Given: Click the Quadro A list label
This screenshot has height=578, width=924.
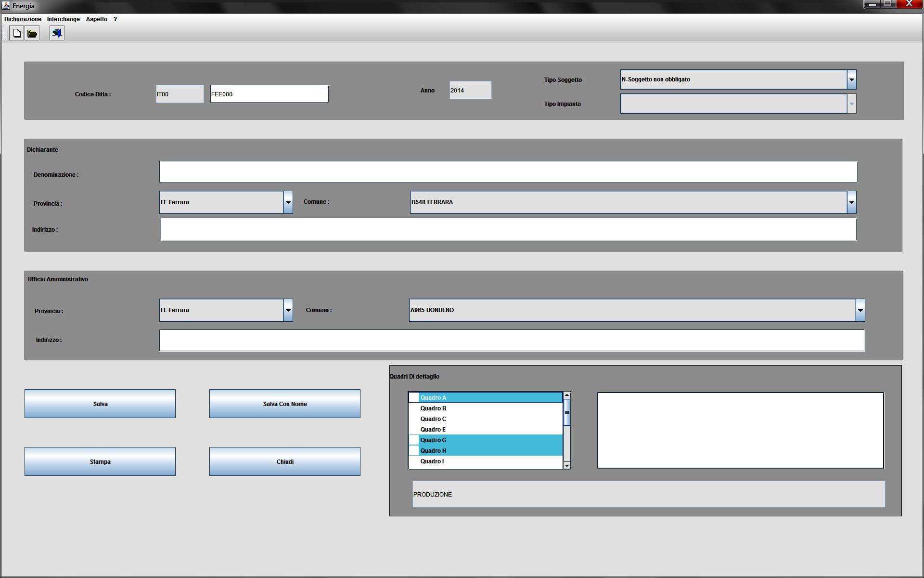Looking at the screenshot, I should 433,398.
